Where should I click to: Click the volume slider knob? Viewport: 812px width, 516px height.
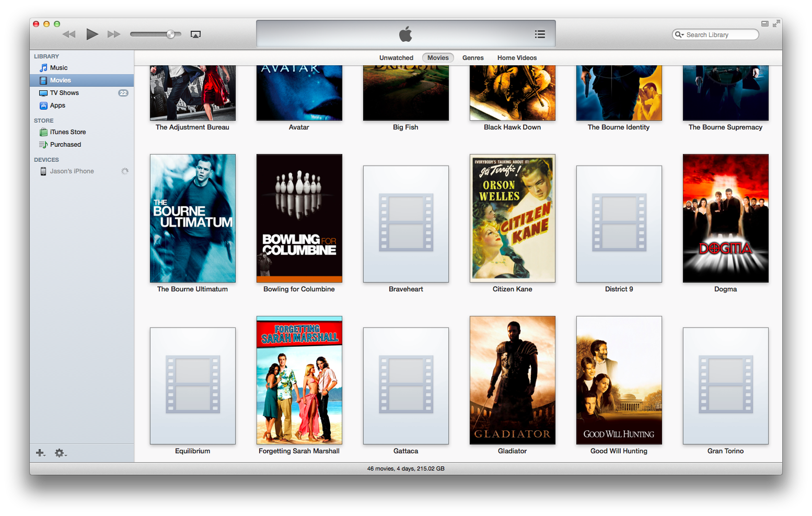point(170,34)
